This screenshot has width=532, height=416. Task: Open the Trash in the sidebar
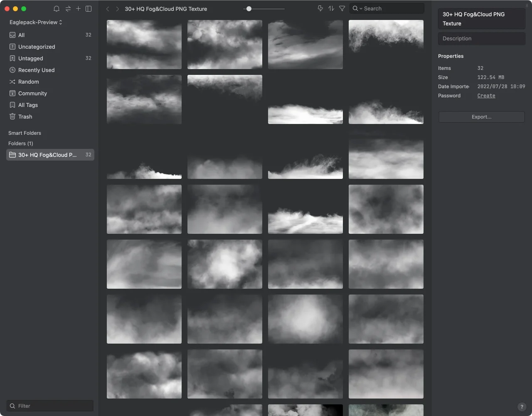pyautogui.click(x=50, y=116)
